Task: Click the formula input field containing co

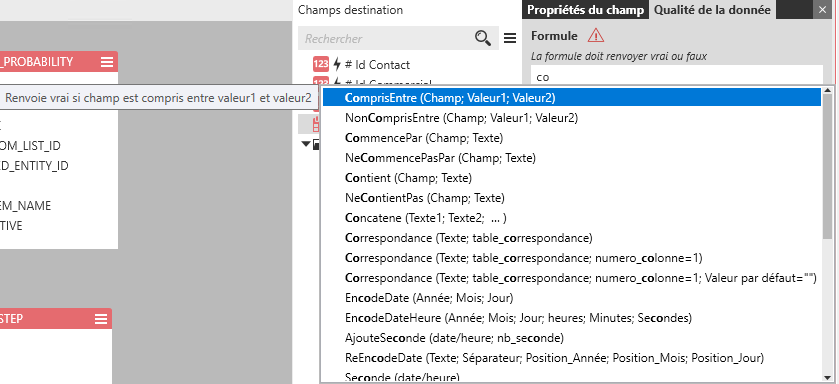Action: [x=677, y=76]
